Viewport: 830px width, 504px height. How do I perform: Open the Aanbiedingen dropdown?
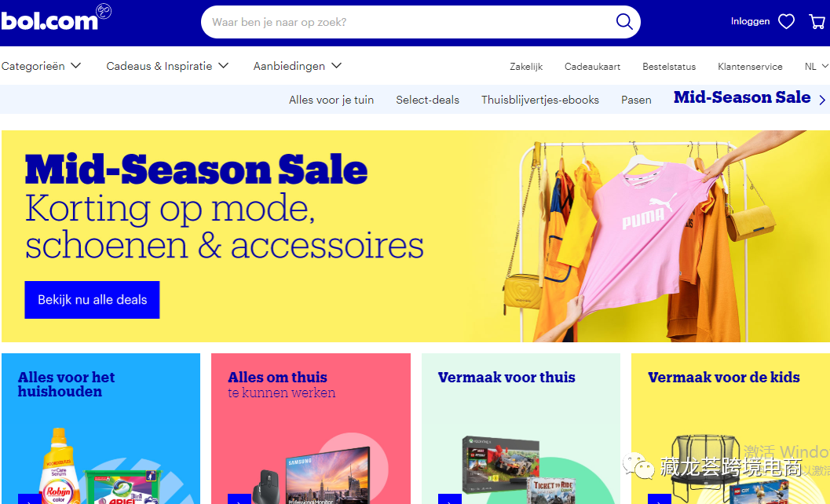[x=298, y=66]
